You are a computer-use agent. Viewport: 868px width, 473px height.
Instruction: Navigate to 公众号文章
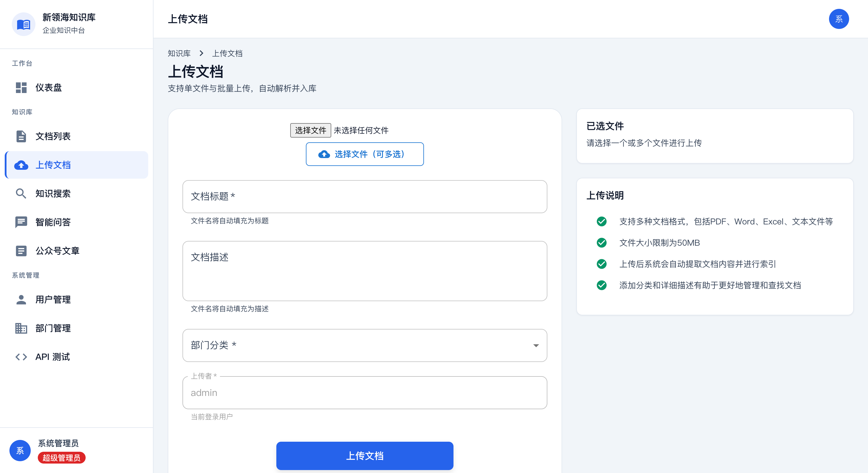(77, 251)
